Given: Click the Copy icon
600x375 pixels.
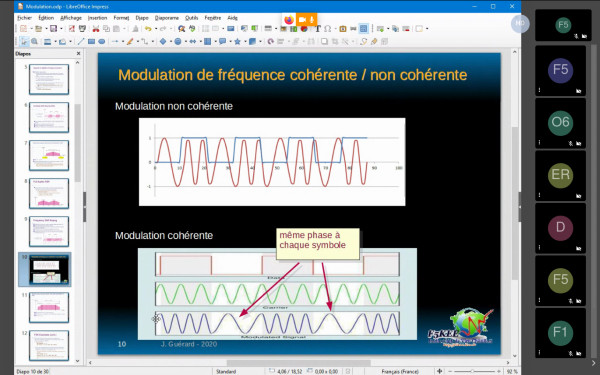Looking at the screenshot, I should point(106,29).
